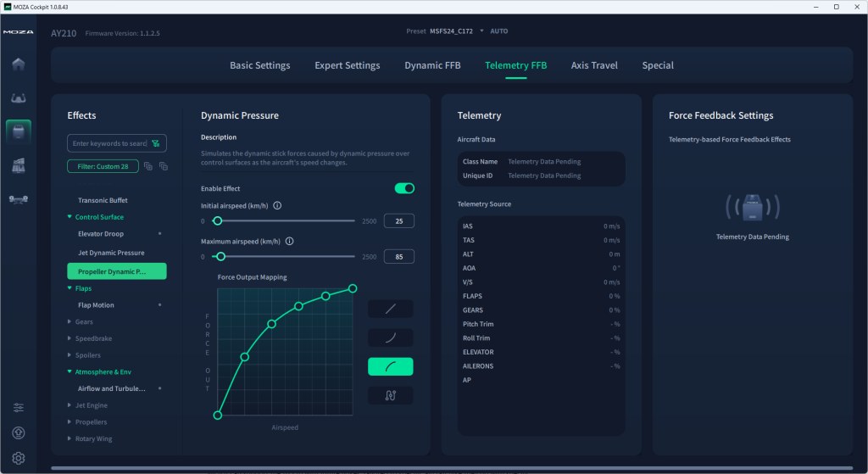Show info for Maximum airspeed
The image size is (868, 474).
[x=290, y=242]
